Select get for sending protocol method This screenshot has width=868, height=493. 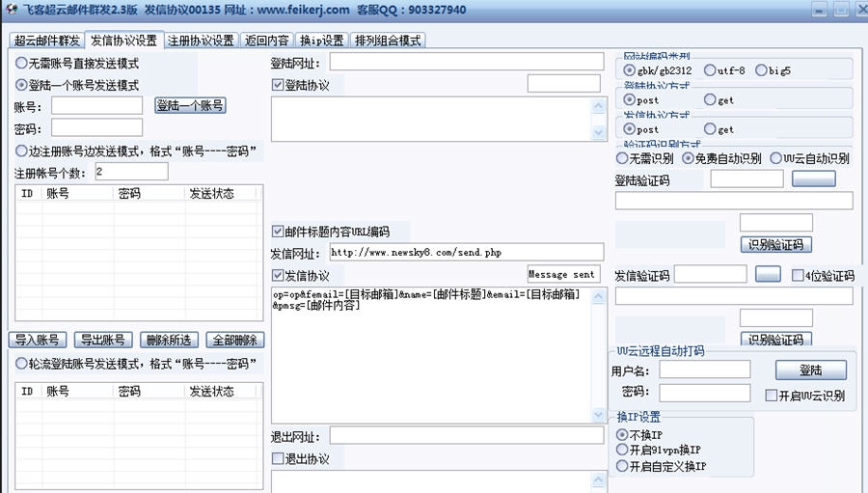[719, 129]
